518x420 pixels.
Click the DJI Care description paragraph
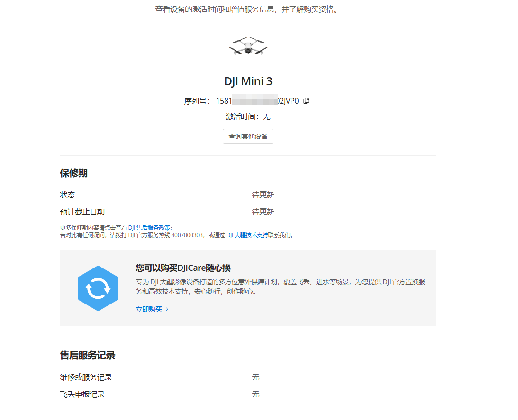click(x=281, y=286)
